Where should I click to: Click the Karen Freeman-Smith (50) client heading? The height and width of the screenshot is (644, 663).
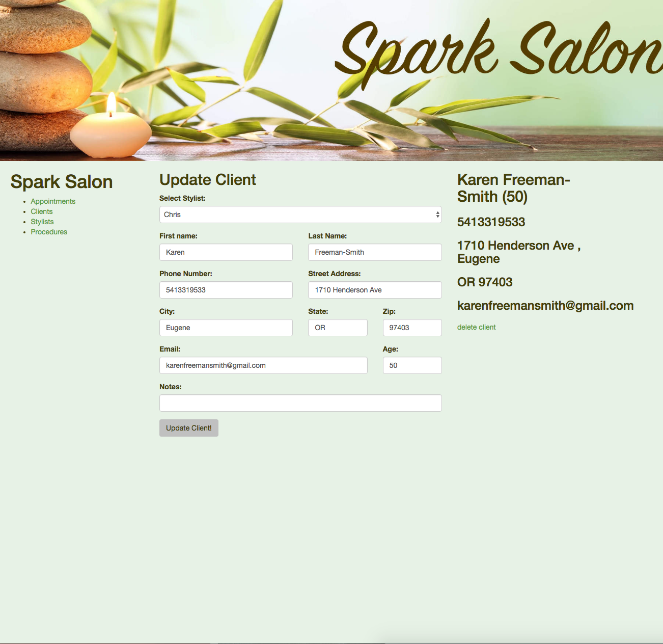[x=513, y=188]
